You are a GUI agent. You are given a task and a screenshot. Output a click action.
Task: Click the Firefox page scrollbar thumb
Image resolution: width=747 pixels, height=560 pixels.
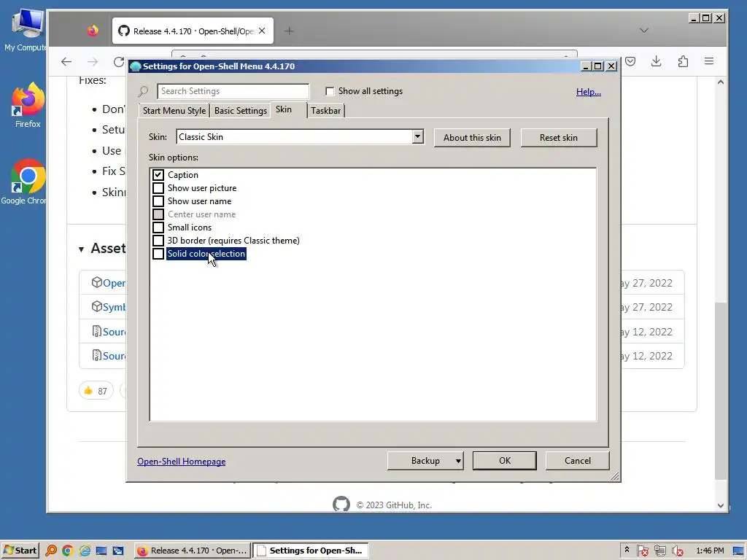point(720,391)
